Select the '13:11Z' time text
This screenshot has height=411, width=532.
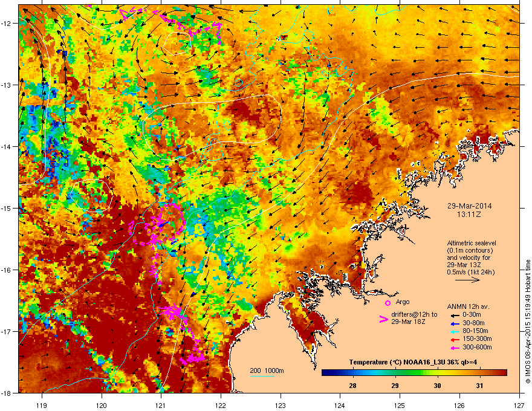tap(469, 215)
